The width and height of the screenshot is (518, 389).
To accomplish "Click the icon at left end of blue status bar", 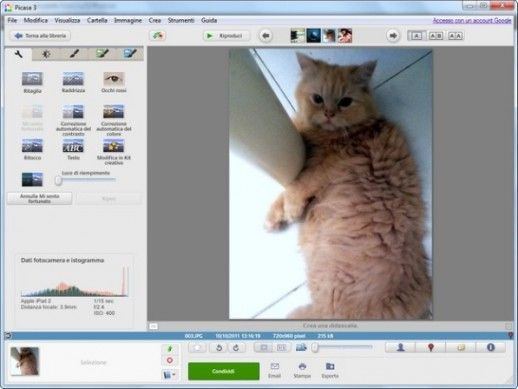I will coord(8,336).
